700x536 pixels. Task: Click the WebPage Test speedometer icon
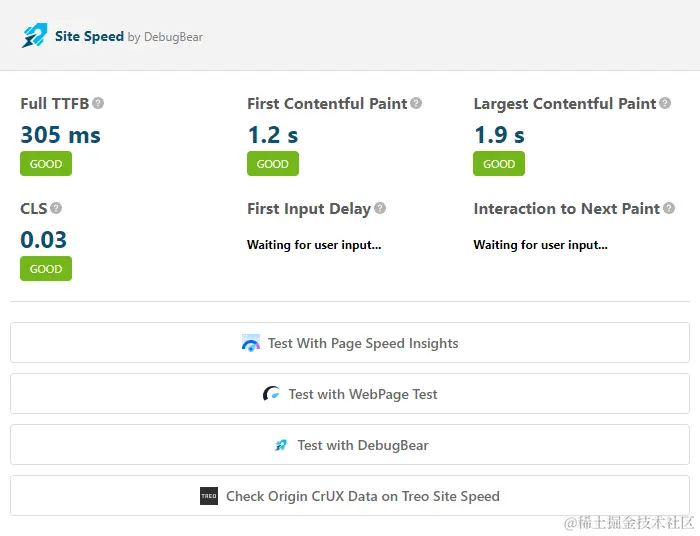(x=271, y=394)
